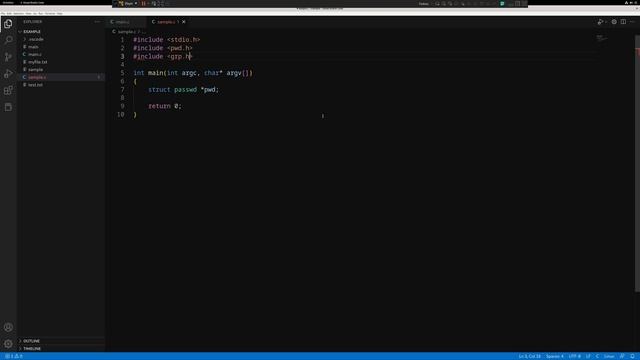Click the run/debug file icon in editor toolbar
Screen dimensions: 640x360
600,22
